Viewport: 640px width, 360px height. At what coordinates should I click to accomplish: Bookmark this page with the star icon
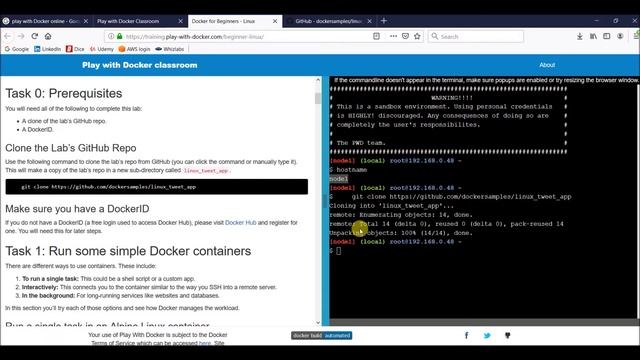click(417, 36)
